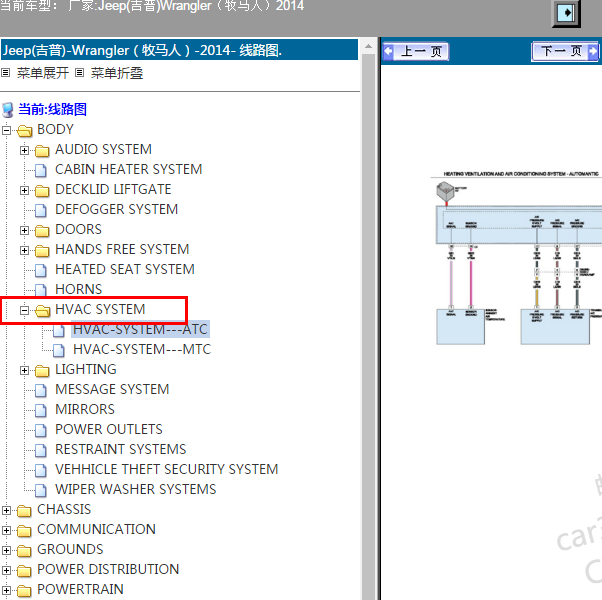Screen dimensions: 602x600
Task: Open WIPER WASHER SYSTEMS diagram
Action: tap(136, 489)
